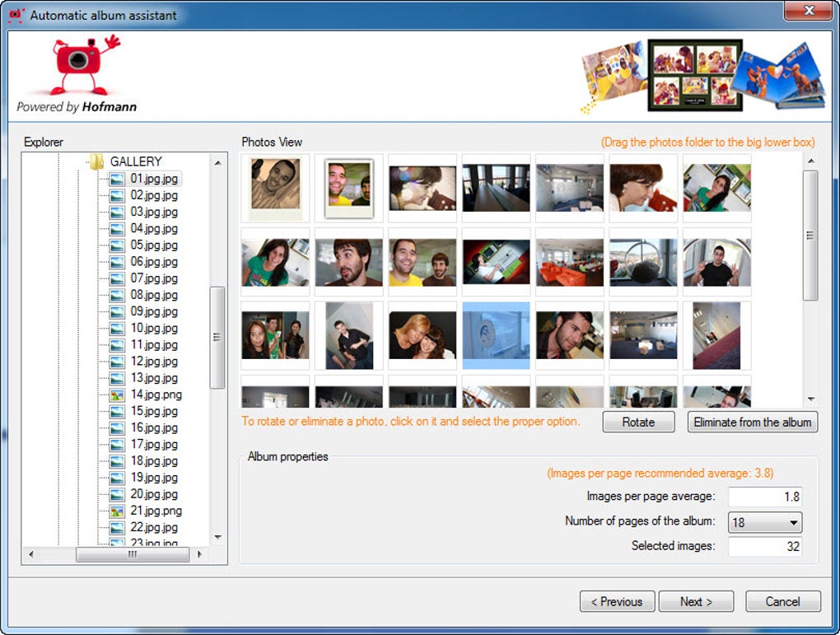Viewport: 840px width, 635px height.
Task: Select the highlighted blue glass logo thumbnail
Action: pyautogui.click(x=496, y=336)
